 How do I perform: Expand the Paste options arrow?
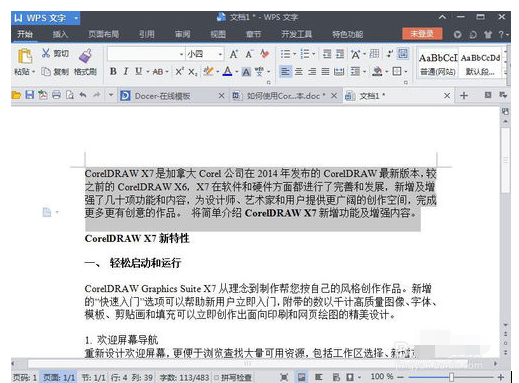[33, 72]
